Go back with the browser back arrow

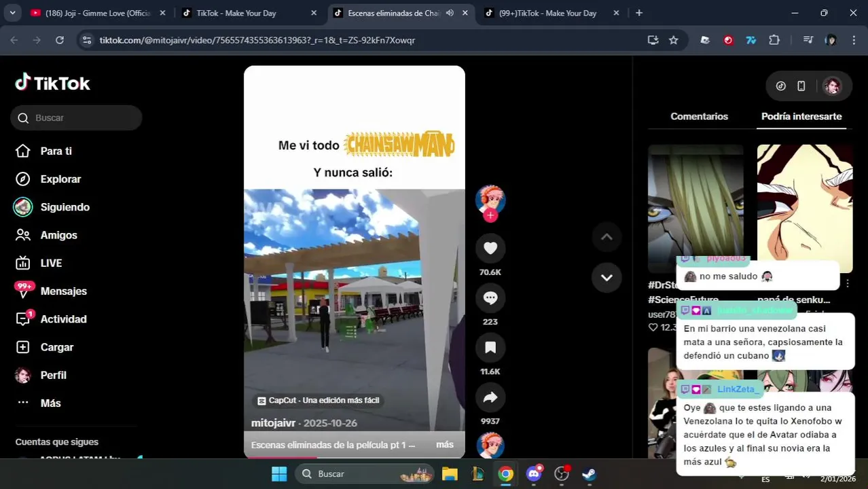pos(14,40)
